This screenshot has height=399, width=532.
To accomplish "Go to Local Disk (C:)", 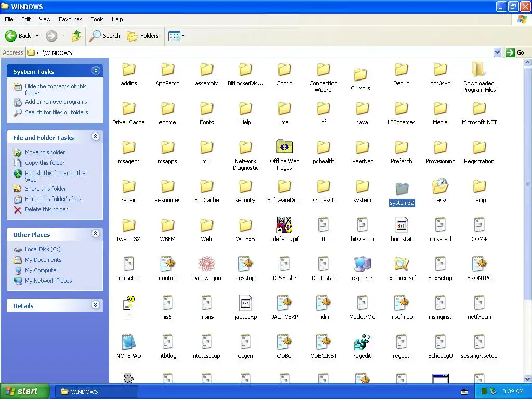I will 43,249.
